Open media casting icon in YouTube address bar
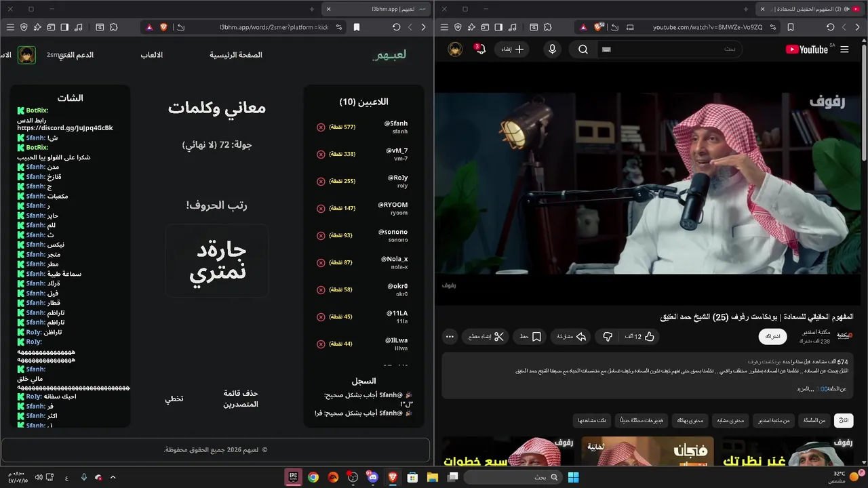Screen dimensions: 868x488 tap(630, 27)
